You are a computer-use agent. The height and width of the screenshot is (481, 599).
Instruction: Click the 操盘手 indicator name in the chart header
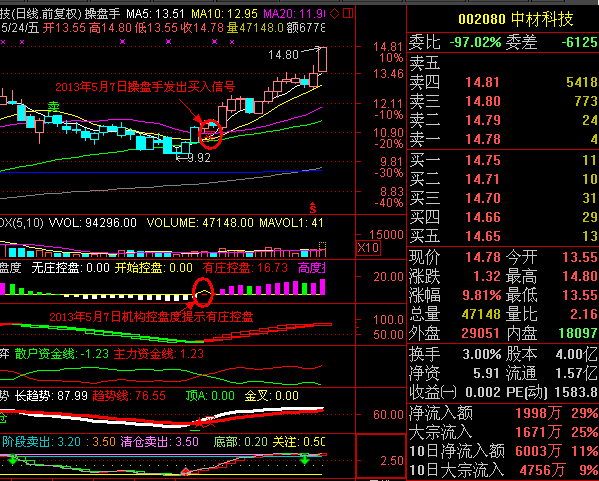point(102,14)
